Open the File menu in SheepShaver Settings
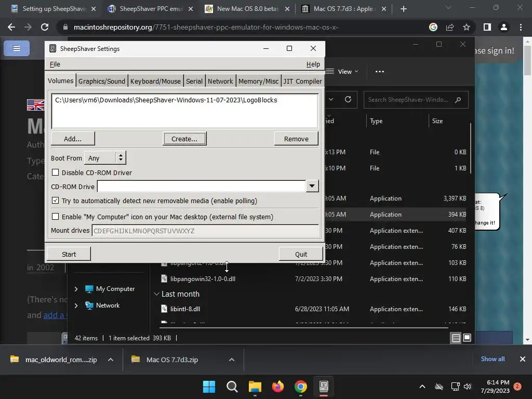Image resolution: width=532 pixels, height=399 pixels. click(55, 64)
